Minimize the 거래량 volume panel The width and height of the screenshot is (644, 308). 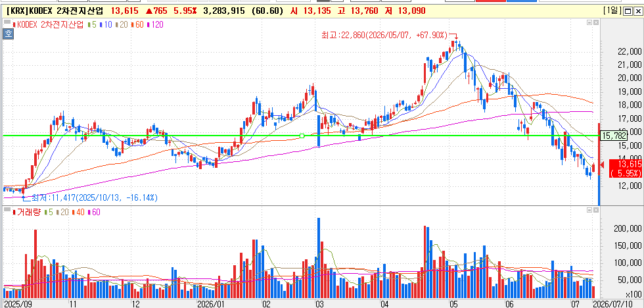coord(590,210)
